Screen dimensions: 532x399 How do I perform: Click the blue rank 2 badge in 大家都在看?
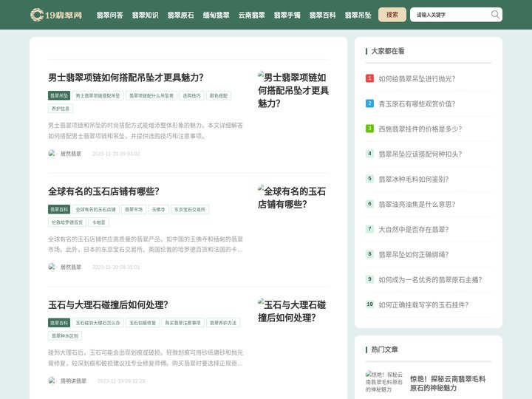[369, 103]
